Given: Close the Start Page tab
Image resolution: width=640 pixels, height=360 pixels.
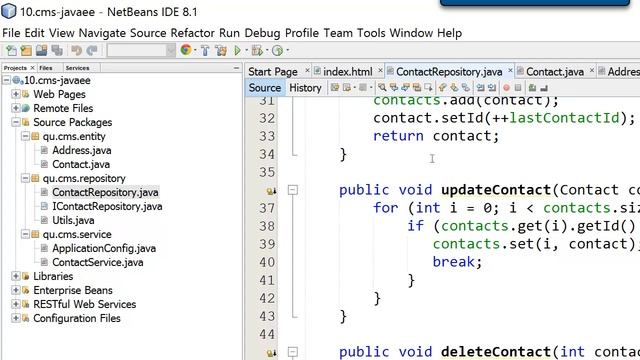Looking at the screenshot, I should tap(307, 71).
